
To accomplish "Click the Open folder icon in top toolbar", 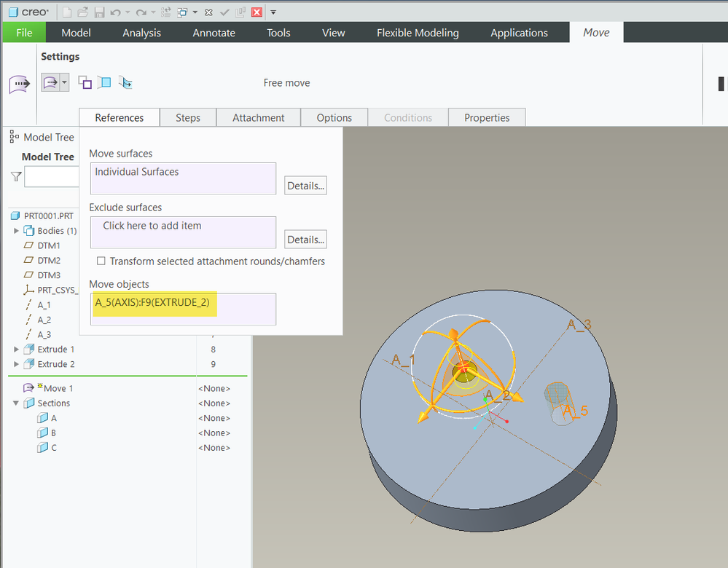I will tap(82, 12).
